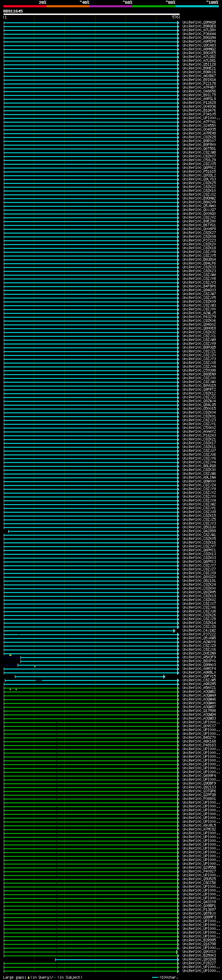The image size is (222, 980).
Task: Select hit label UniRef100_P22178
Action: pyautogui.click(x=199, y=84)
